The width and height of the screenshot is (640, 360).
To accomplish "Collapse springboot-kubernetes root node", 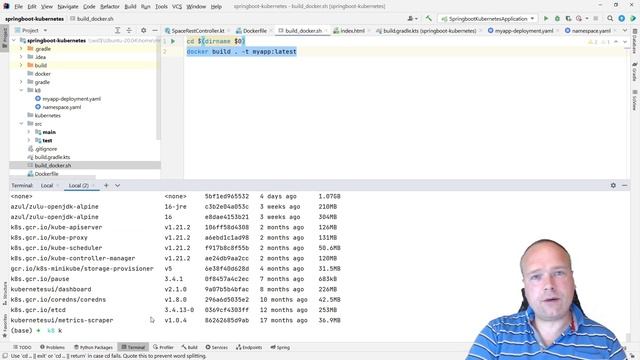I will click(14, 40).
